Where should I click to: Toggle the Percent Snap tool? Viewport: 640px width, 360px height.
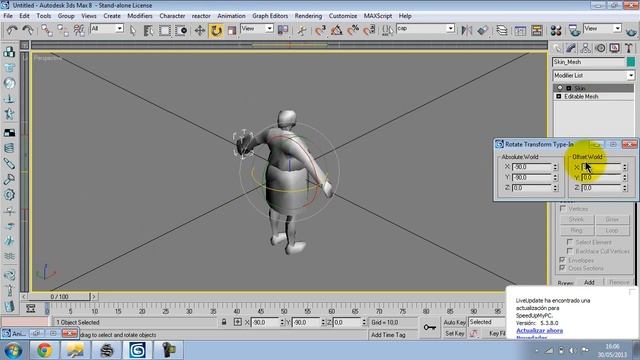353,30
